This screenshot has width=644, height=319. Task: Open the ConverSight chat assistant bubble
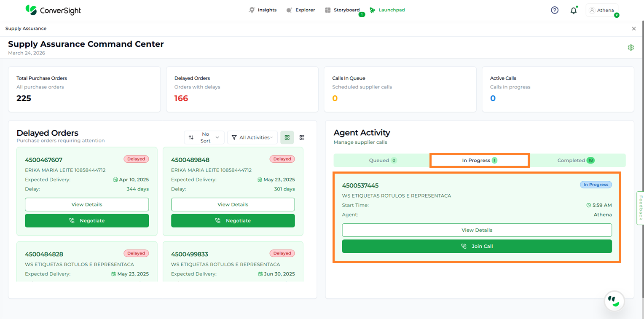[614, 301]
